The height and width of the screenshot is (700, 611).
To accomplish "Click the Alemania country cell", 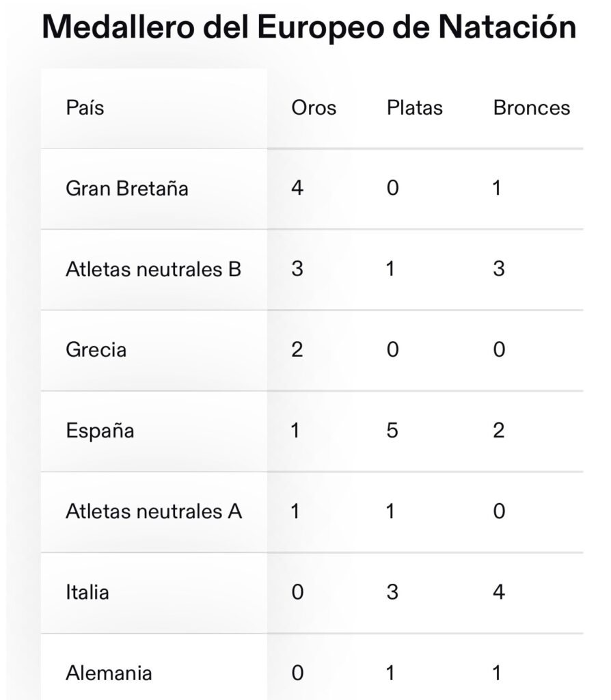I will 109,673.
